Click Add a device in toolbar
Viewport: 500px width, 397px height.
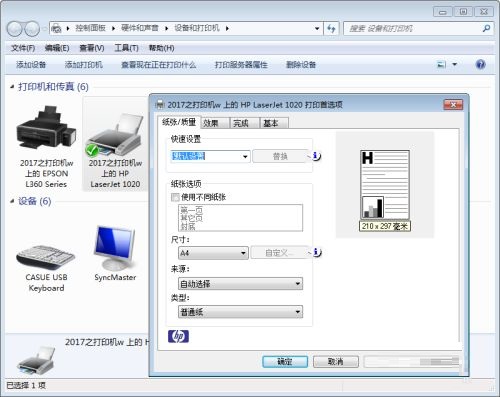(31, 65)
